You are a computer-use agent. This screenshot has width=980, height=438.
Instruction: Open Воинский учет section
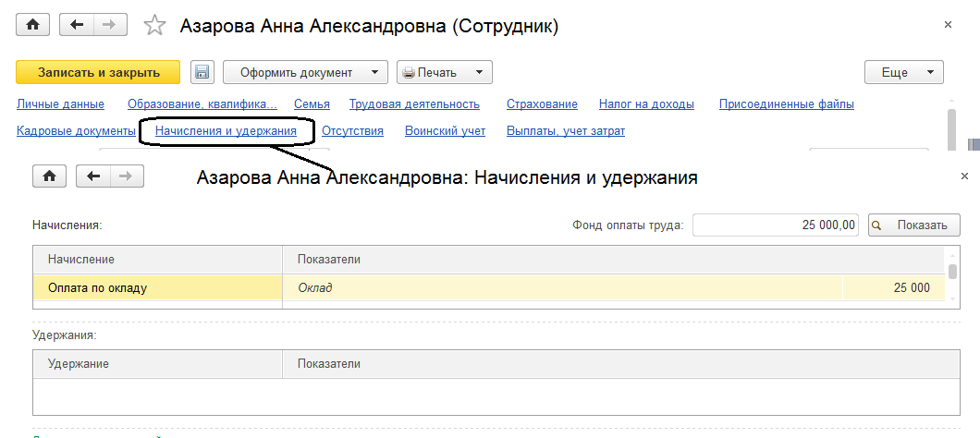coord(445,131)
